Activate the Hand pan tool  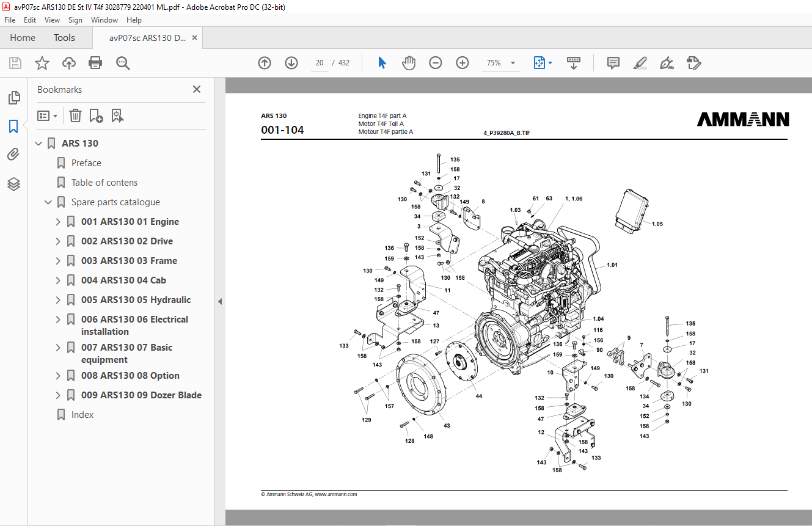(x=409, y=63)
